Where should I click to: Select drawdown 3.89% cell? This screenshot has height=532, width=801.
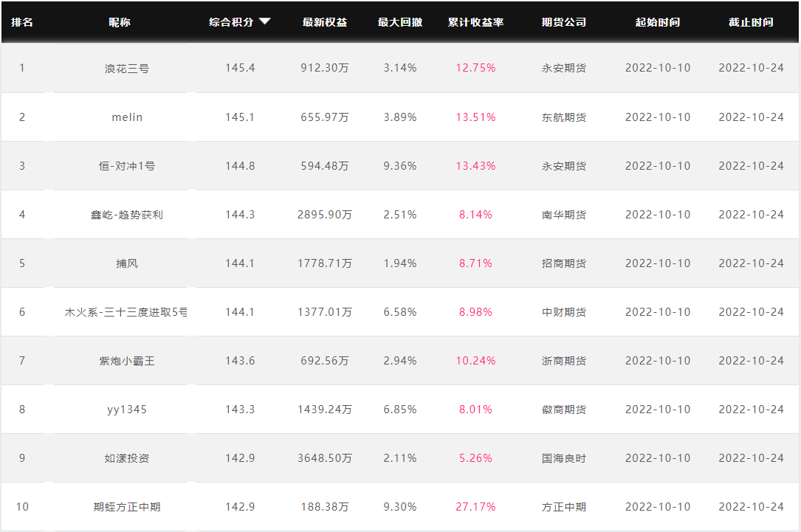coord(400,117)
